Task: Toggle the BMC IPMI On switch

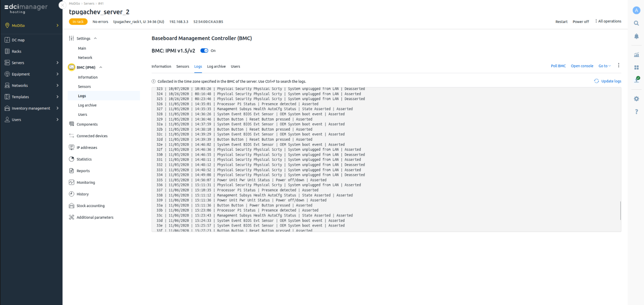Action: click(x=204, y=51)
